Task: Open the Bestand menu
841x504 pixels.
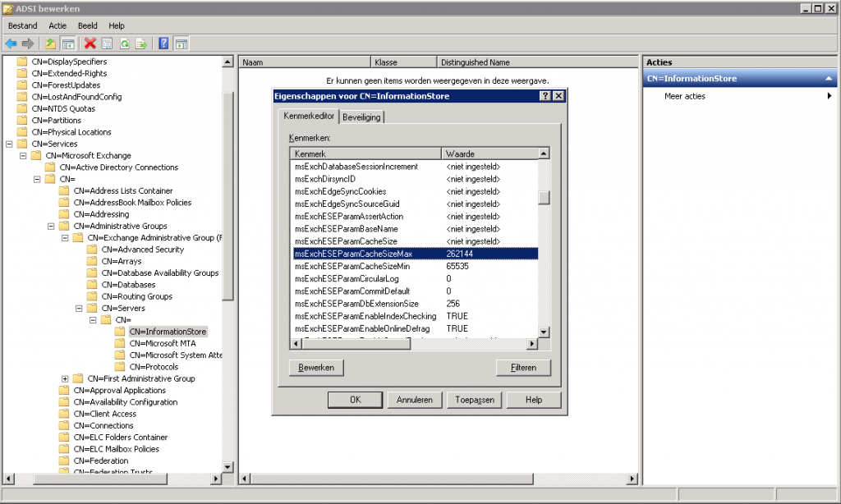Action: tap(22, 25)
